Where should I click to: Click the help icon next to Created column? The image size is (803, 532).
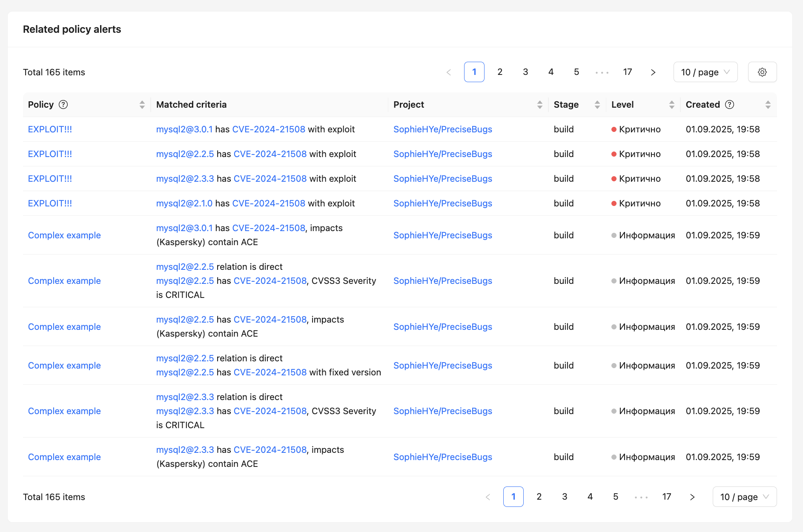(729, 104)
